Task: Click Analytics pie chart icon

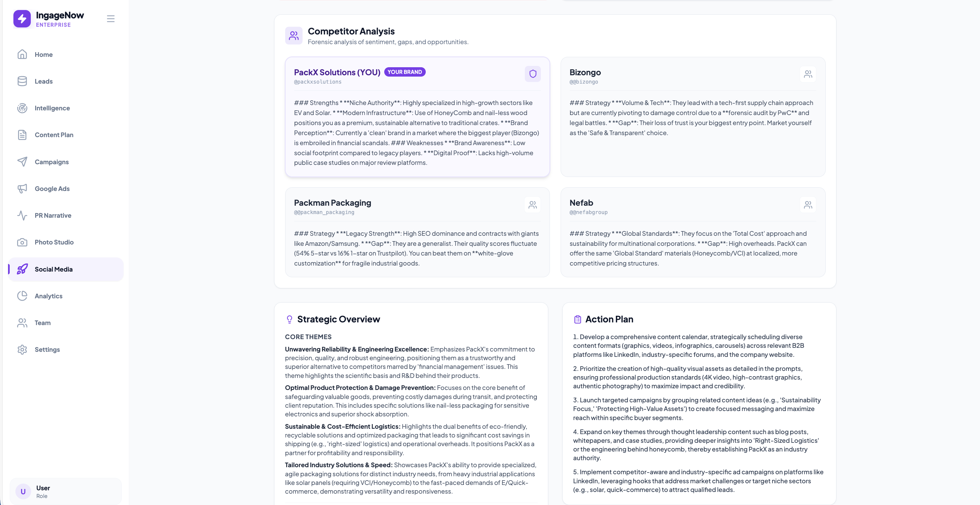Action: (22, 296)
